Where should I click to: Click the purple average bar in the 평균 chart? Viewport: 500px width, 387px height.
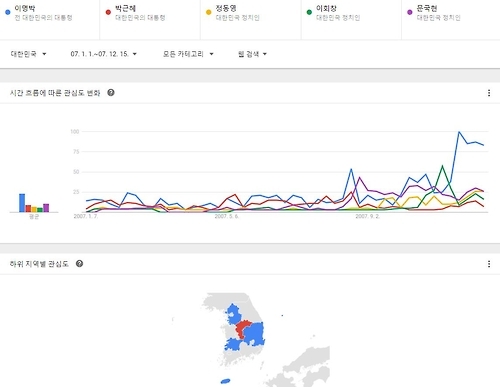click(46, 208)
